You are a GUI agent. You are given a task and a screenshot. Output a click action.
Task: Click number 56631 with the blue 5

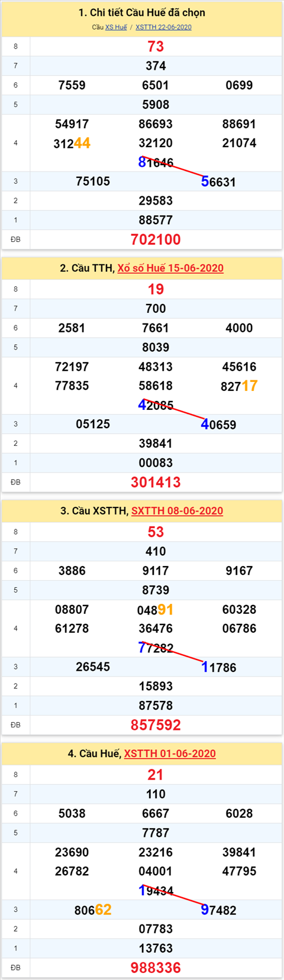point(218,182)
